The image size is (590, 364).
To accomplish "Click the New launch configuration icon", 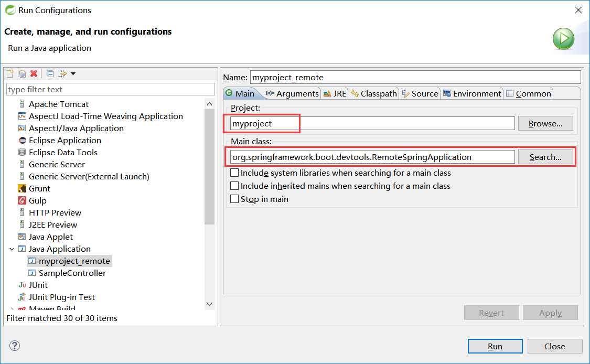I will coord(10,74).
